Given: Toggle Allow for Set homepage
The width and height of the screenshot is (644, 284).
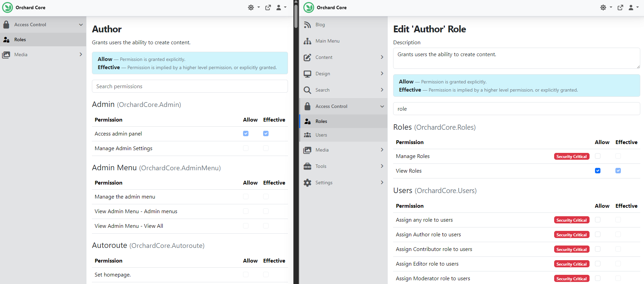Looking at the screenshot, I should coord(246,274).
